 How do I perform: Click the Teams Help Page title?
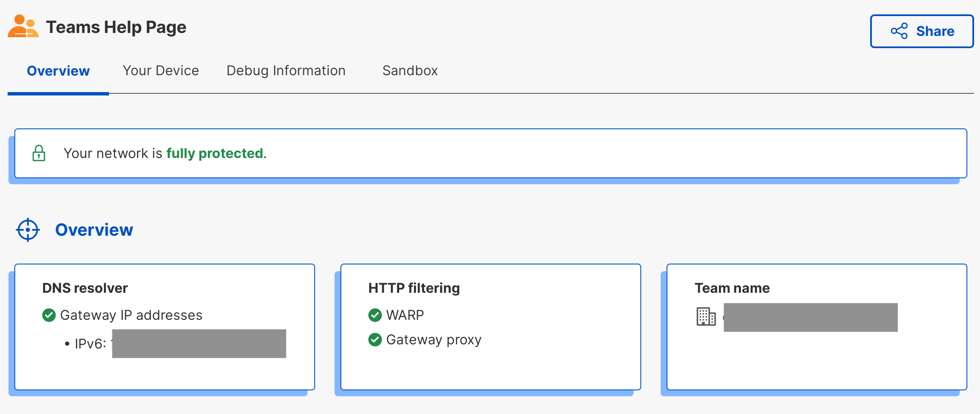coord(116,27)
